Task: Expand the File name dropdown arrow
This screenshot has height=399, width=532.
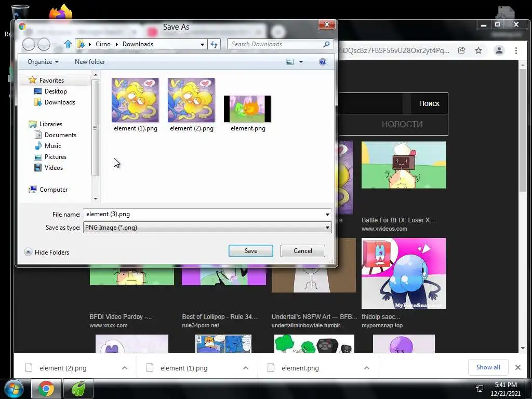Action: click(327, 214)
